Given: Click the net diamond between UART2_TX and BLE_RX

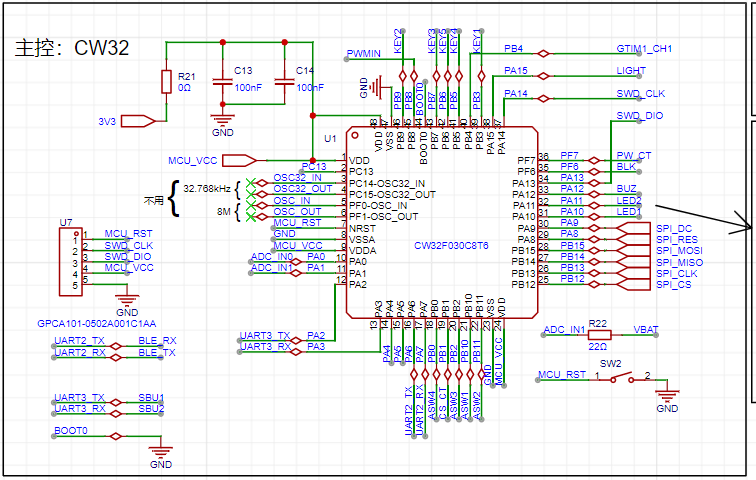Looking at the screenshot, I should 115,346.
